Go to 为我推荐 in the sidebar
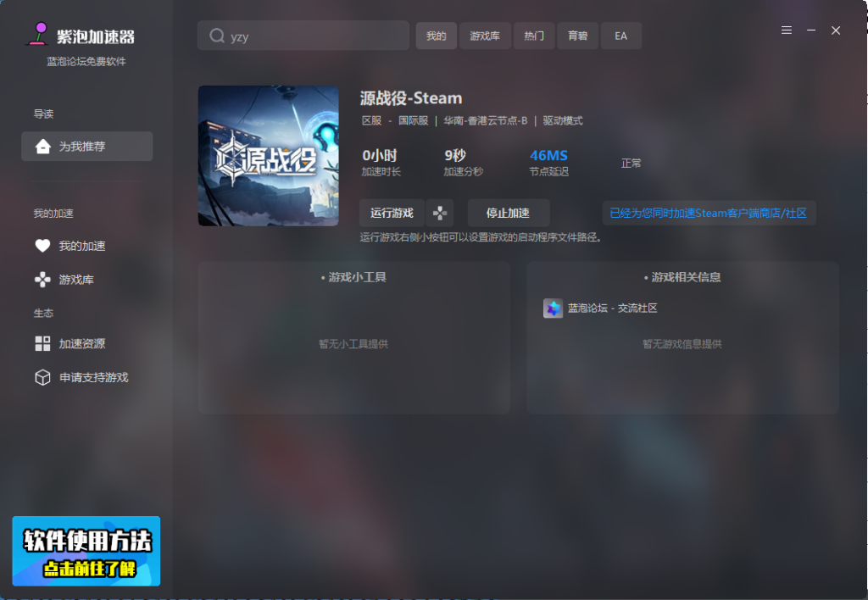 tap(87, 146)
